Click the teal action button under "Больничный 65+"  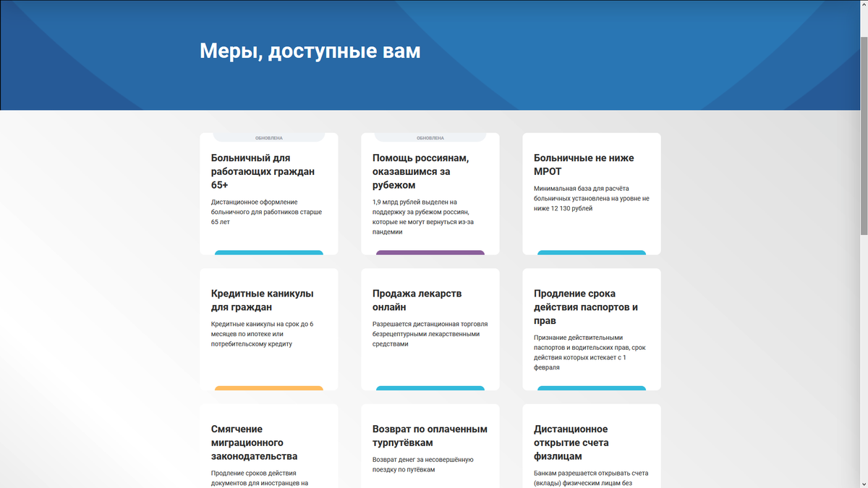[269, 253]
